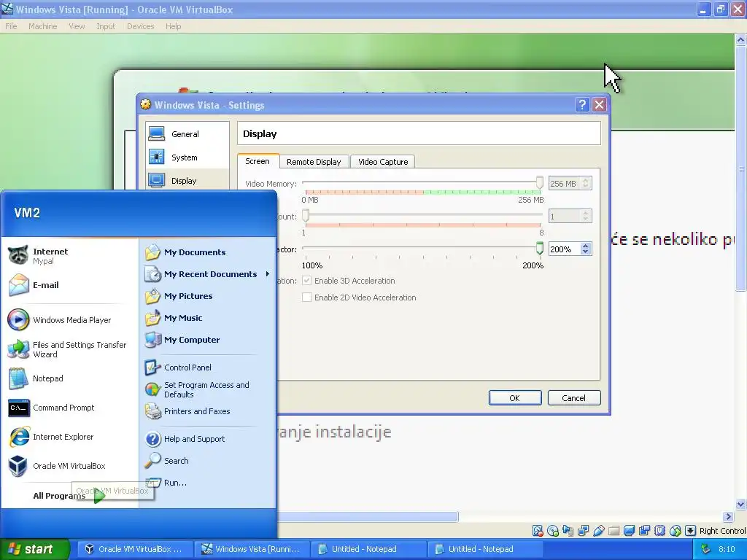The width and height of the screenshot is (747, 560).
Task: Click the vertical scrollbar down arrow
Action: (x=740, y=505)
